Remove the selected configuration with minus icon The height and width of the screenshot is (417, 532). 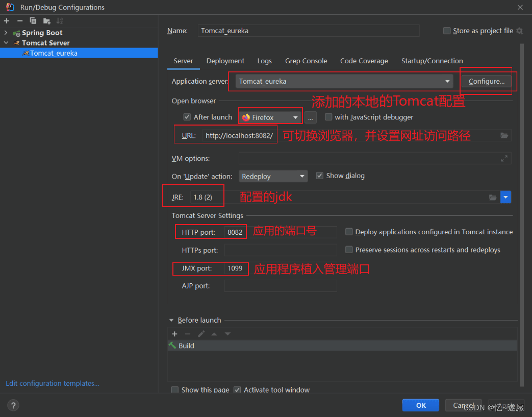(x=20, y=21)
